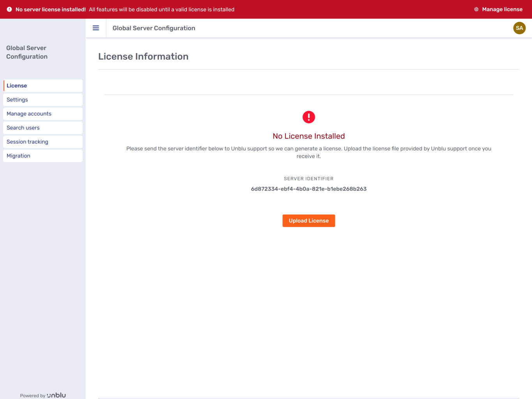
Task: Click the Unblu logo at the bottom
Action: [56, 395]
